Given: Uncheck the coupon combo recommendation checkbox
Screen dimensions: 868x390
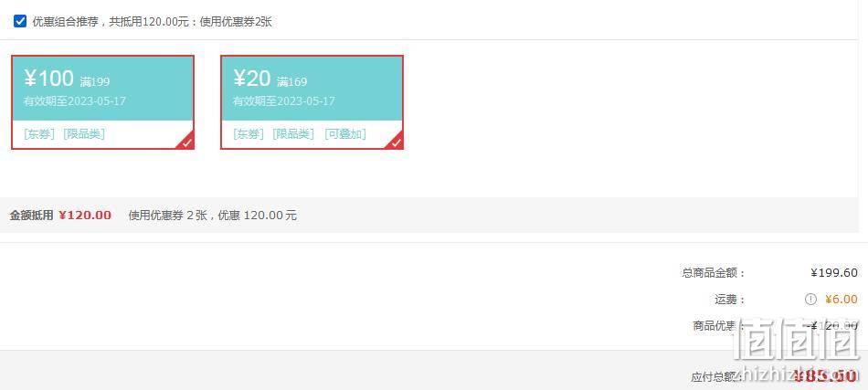Looking at the screenshot, I should tap(20, 22).
